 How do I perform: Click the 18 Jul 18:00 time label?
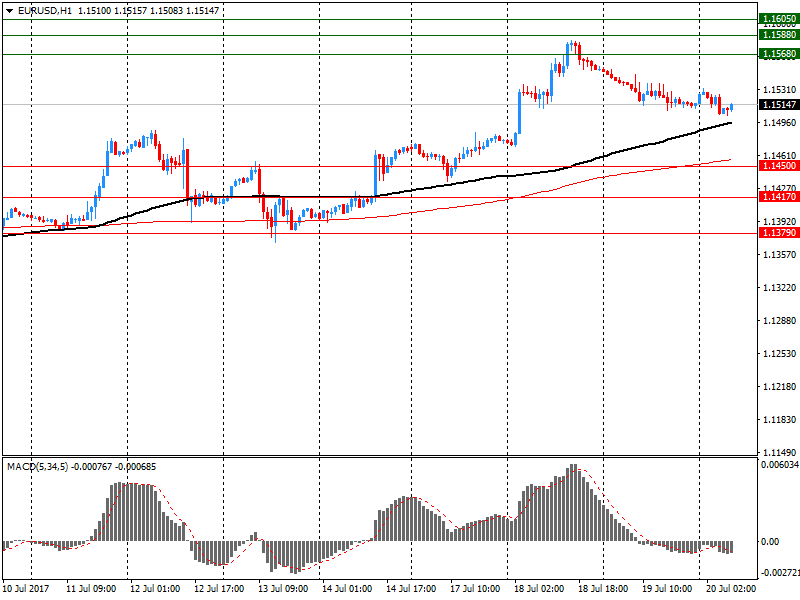point(603,589)
